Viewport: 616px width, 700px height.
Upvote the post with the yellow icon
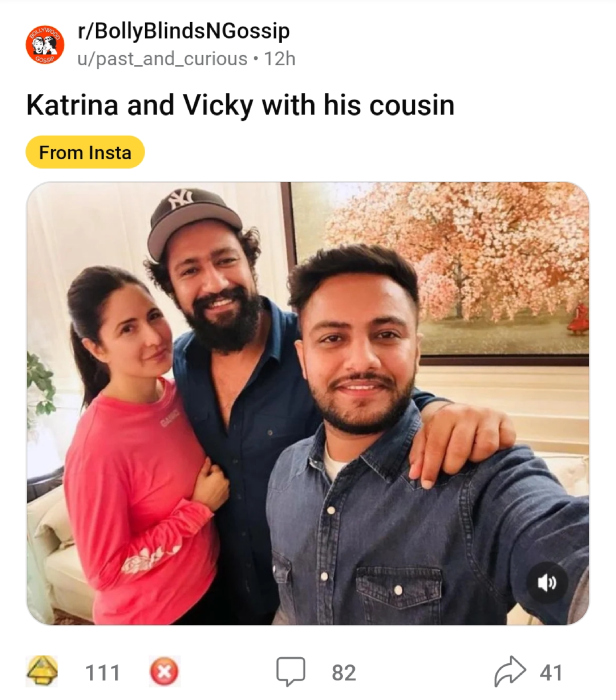42,672
